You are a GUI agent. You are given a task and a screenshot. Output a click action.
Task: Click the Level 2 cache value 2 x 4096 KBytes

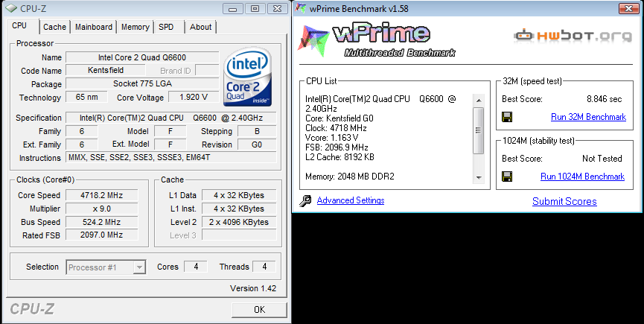pyautogui.click(x=239, y=222)
